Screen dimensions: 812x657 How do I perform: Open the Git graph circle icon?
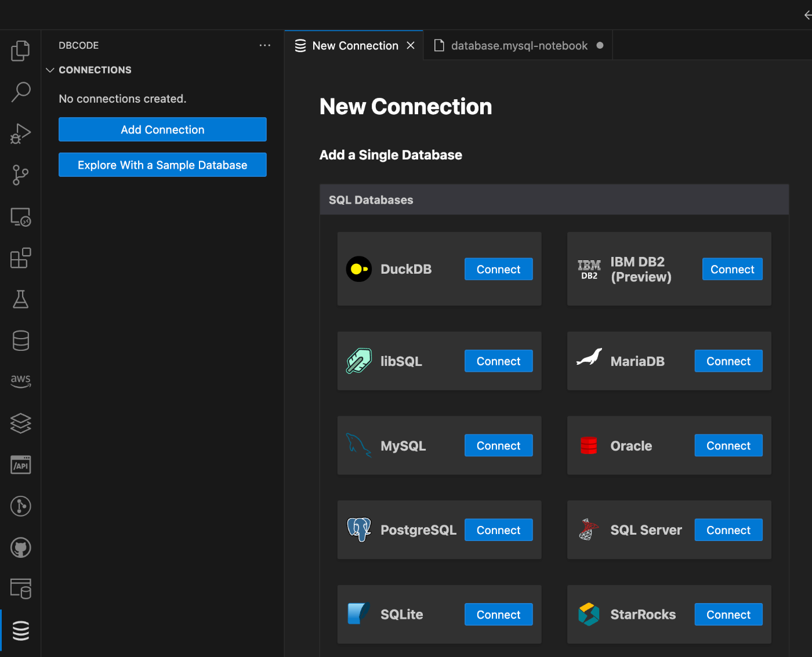(20, 506)
